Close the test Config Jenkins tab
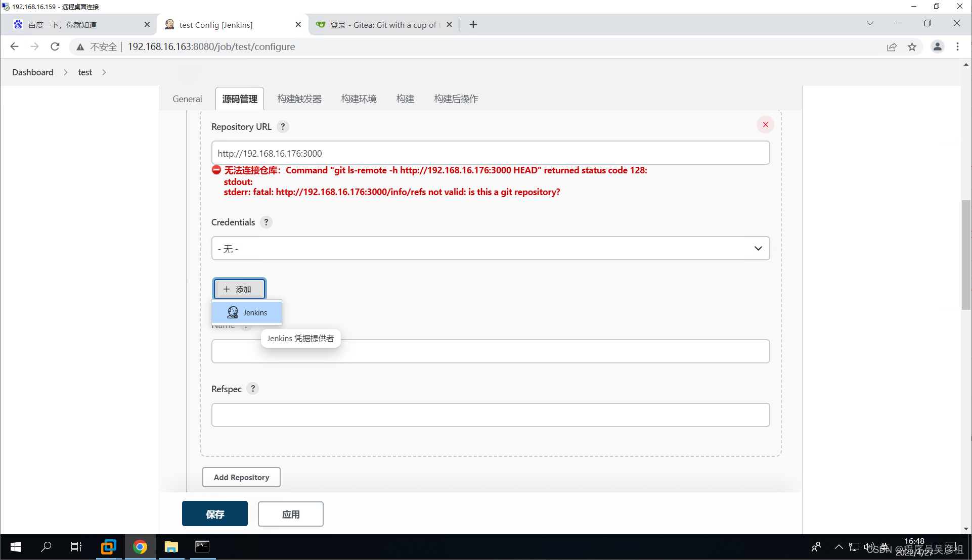 298,25
